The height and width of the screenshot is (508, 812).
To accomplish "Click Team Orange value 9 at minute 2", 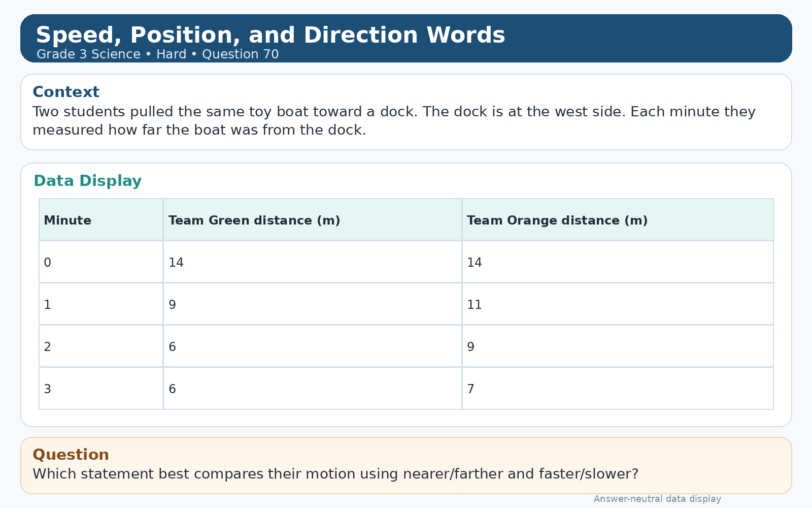I will [471, 347].
